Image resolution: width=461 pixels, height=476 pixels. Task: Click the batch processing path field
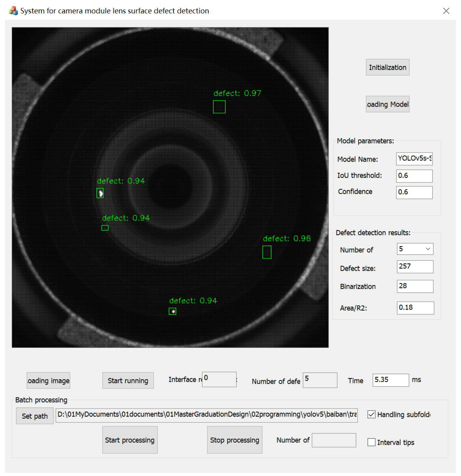(206, 415)
